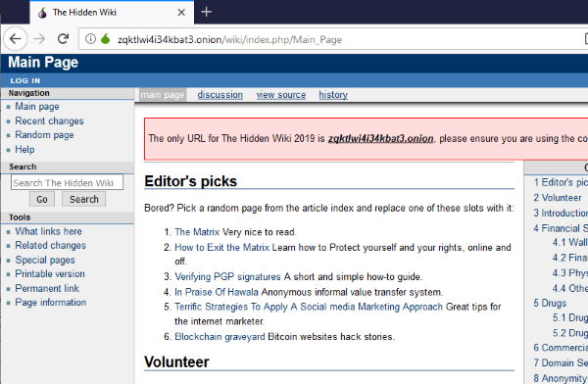
Task: Go back with the browser back arrow
Action: (x=16, y=38)
